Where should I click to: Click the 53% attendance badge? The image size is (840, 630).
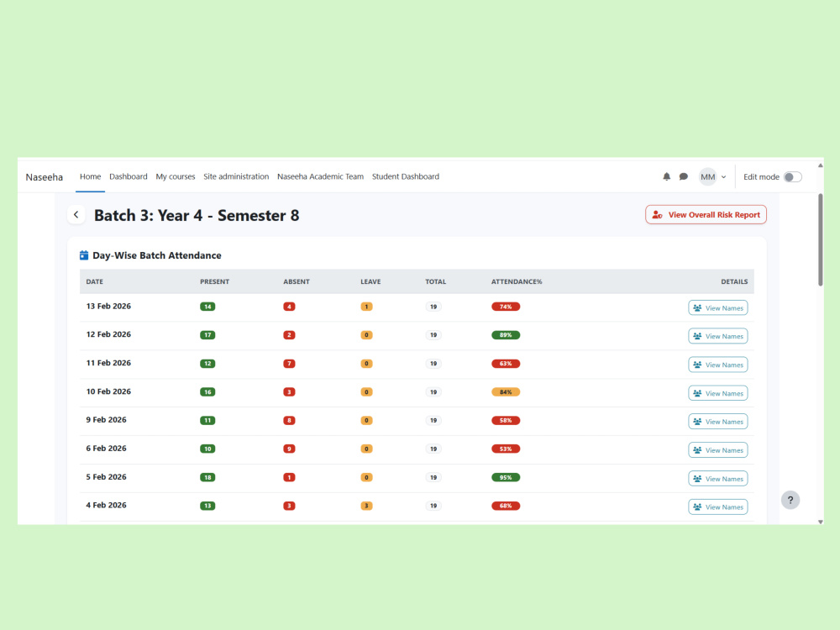(506, 449)
